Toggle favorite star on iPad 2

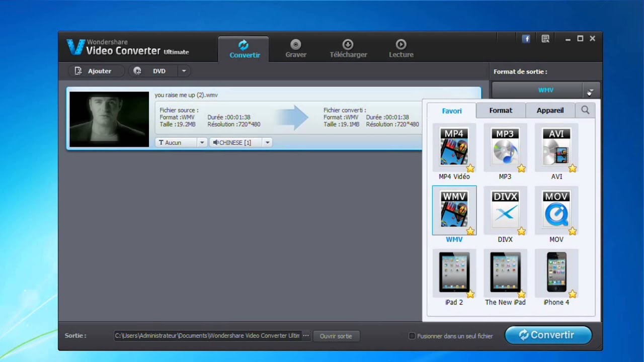[x=470, y=294]
